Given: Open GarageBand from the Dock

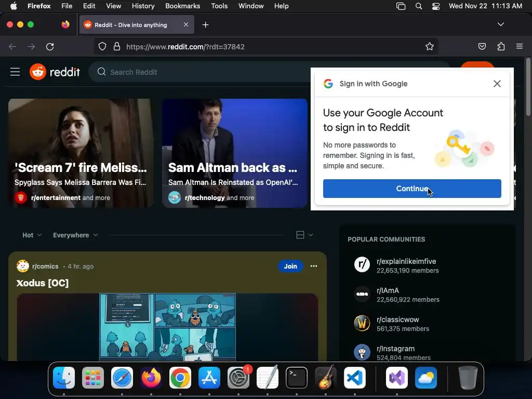Looking at the screenshot, I should [x=326, y=377].
